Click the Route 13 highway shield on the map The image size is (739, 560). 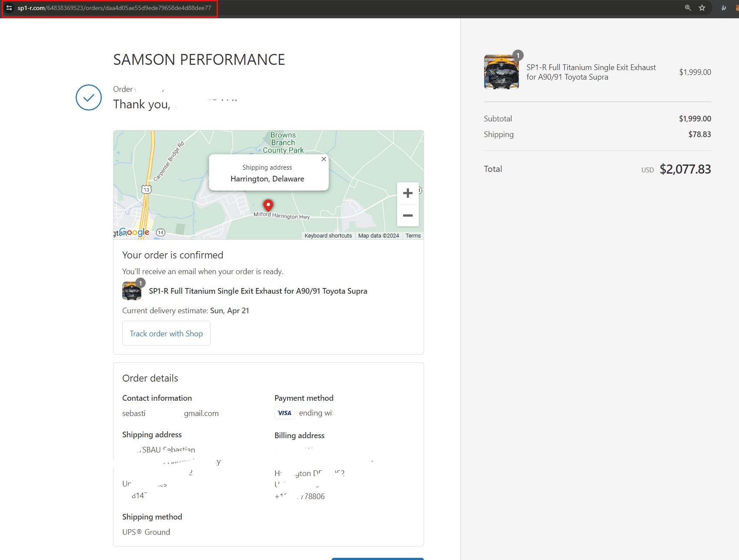pos(147,189)
